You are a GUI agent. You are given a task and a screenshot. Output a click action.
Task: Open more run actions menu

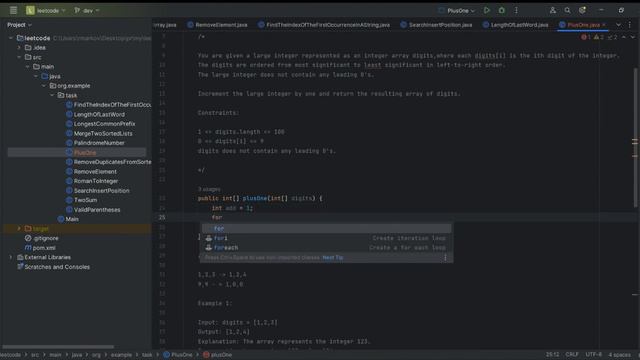[x=516, y=10]
